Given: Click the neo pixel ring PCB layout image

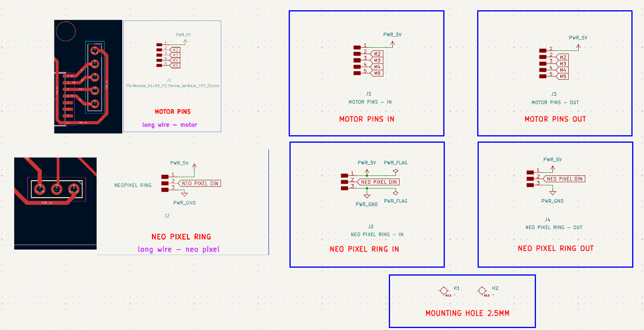Looking at the screenshot, I should pyautogui.click(x=55, y=203).
